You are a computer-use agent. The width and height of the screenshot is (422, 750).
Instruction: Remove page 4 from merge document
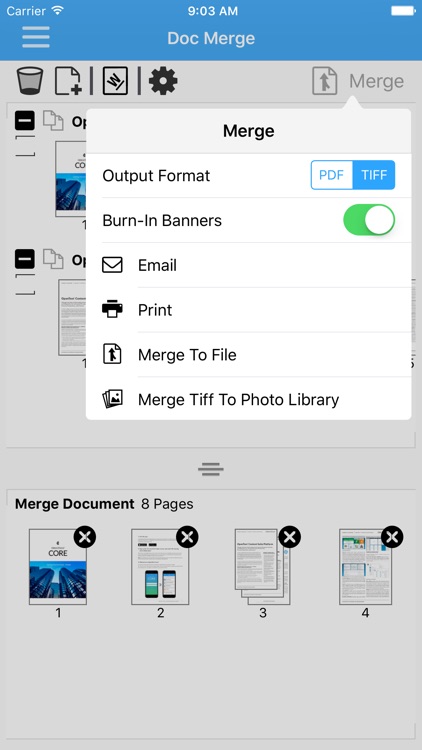[392, 538]
